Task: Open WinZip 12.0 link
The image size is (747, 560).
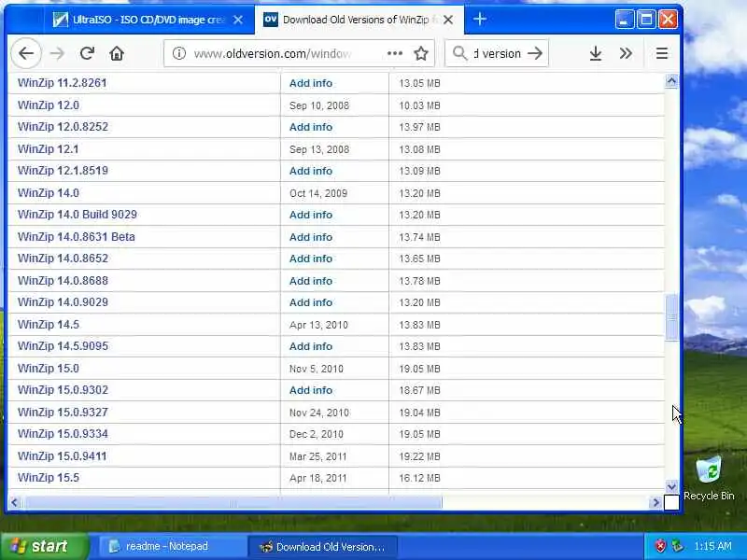Action: (49, 105)
